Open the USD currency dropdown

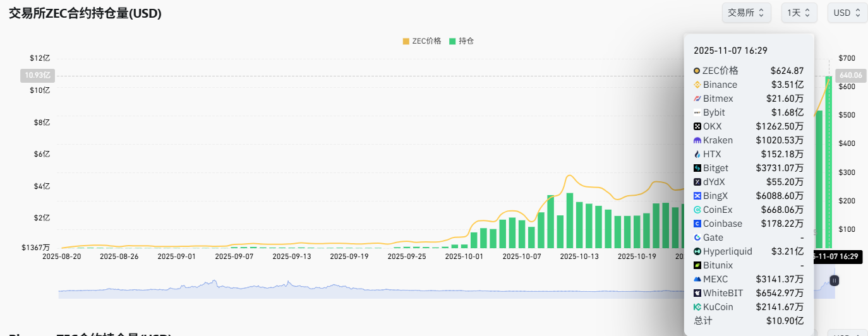coord(847,13)
